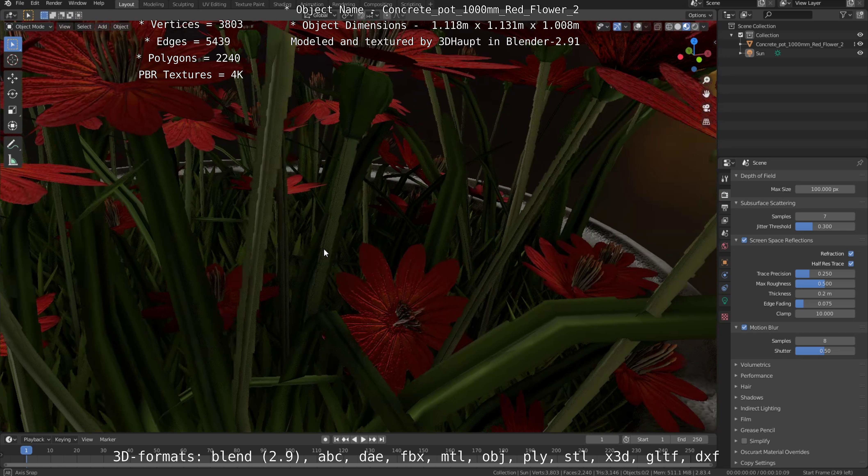Enable the Simplify checkbox
The width and height of the screenshot is (868, 476).
[744, 441]
